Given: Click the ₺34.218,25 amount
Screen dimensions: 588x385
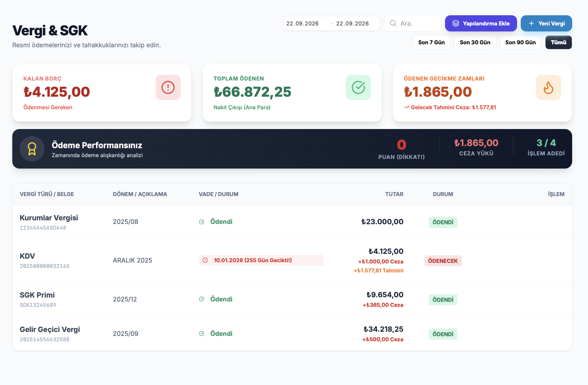Looking at the screenshot, I should tap(383, 329).
